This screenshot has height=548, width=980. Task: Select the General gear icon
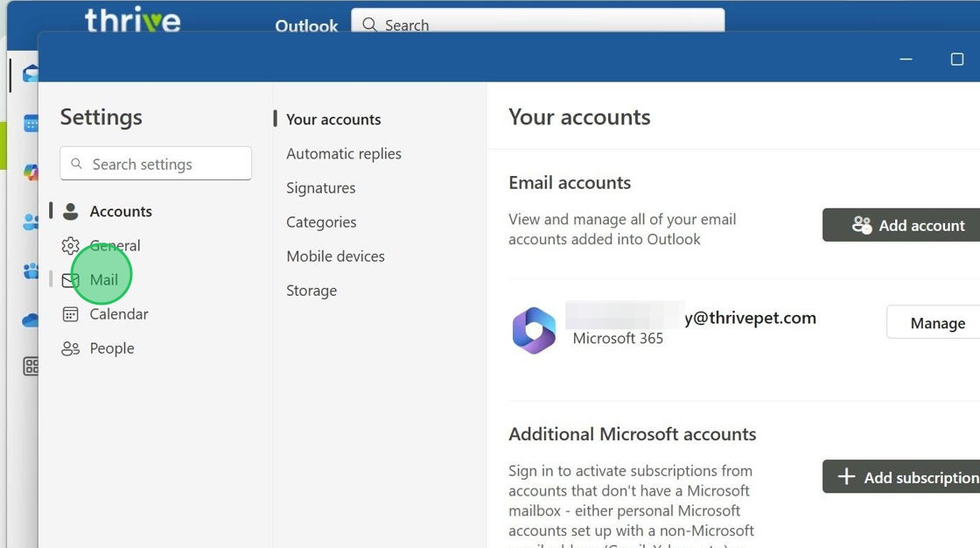click(71, 246)
